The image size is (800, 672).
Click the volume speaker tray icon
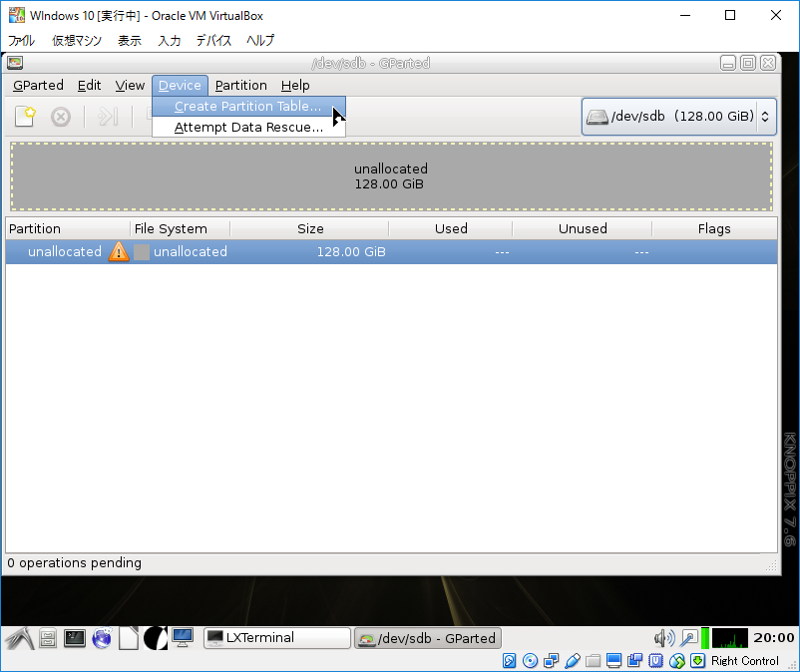point(664,638)
